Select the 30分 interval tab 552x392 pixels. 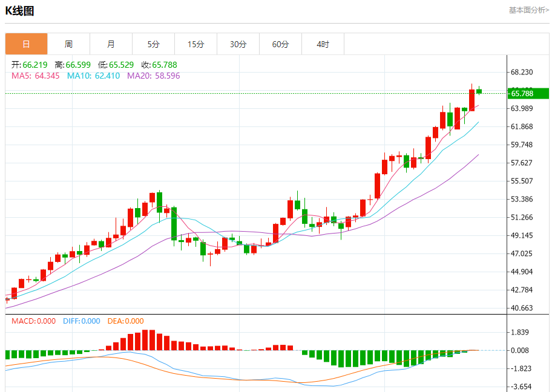[238, 44]
